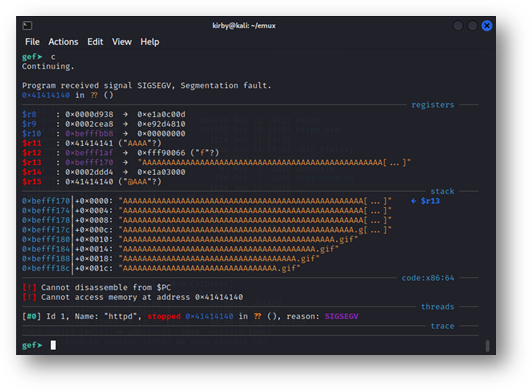Click the maximize window circle button
The width and height of the screenshot is (532, 392).
point(472,25)
